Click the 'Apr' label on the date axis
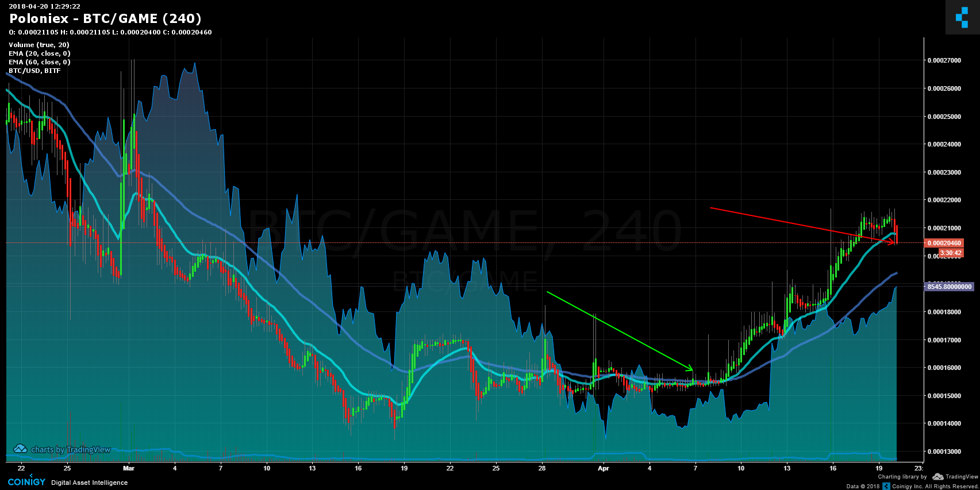The image size is (980, 490). [604, 468]
